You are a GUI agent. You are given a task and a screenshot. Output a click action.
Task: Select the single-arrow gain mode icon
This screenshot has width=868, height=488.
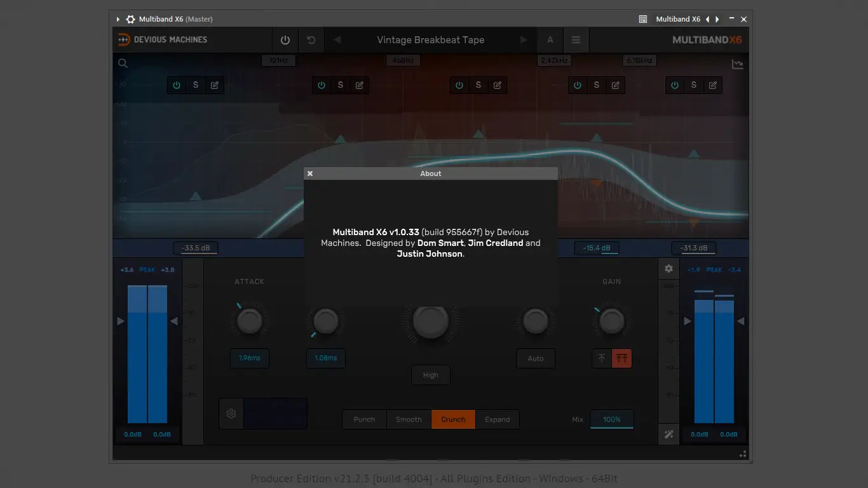click(x=602, y=358)
